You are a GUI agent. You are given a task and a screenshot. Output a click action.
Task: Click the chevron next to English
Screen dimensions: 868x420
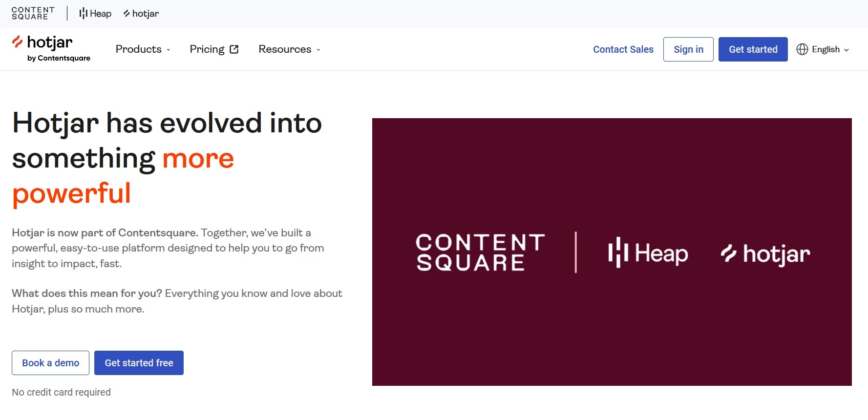(x=847, y=50)
